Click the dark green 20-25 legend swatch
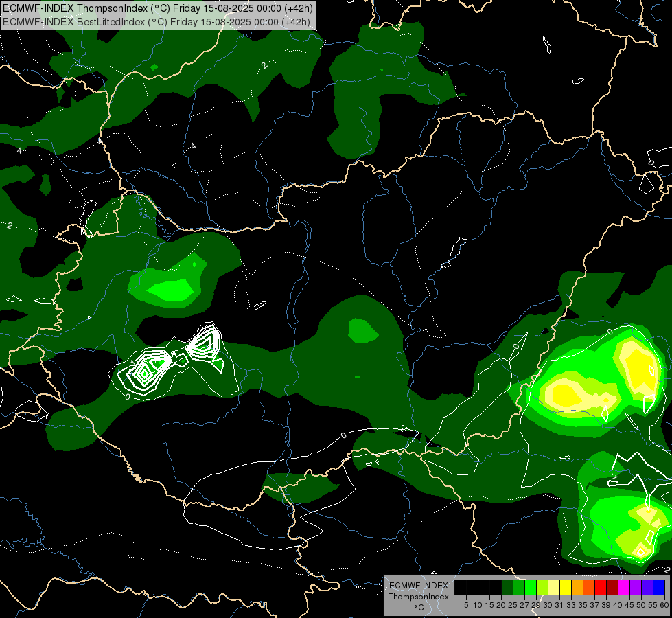The width and height of the screenshot is (672, 618). (507, 587)
